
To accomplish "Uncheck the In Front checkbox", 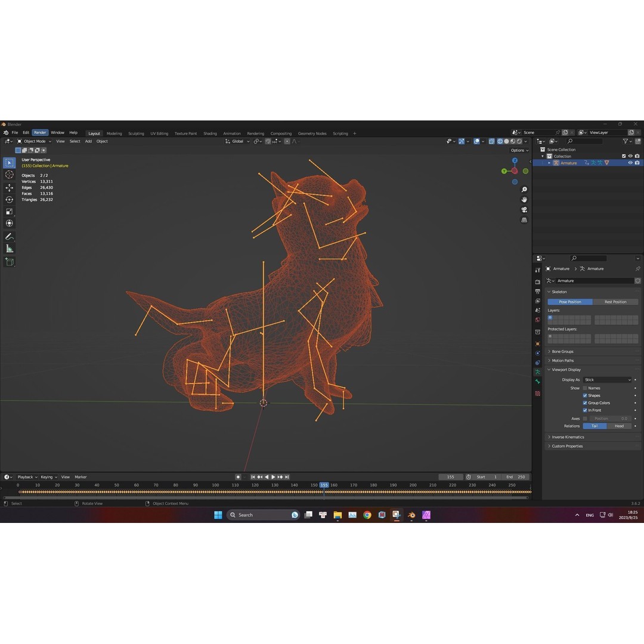I will click(585, 410).
